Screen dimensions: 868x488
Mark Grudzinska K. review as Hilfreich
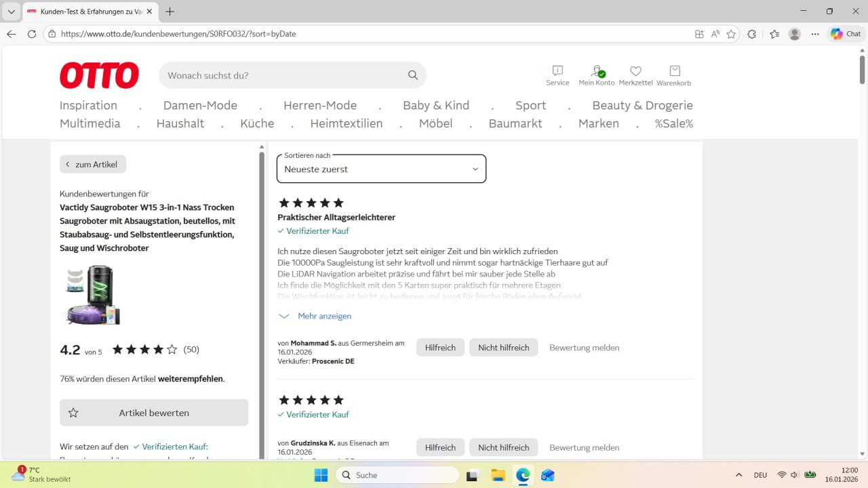pyautogui.click(x=440, y=447)
